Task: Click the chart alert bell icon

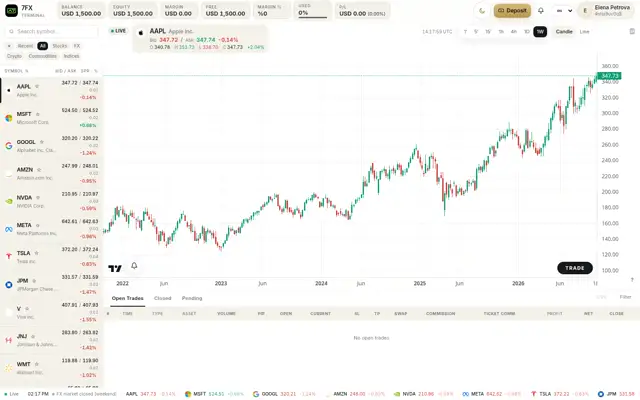Action: tap(134, 266)
